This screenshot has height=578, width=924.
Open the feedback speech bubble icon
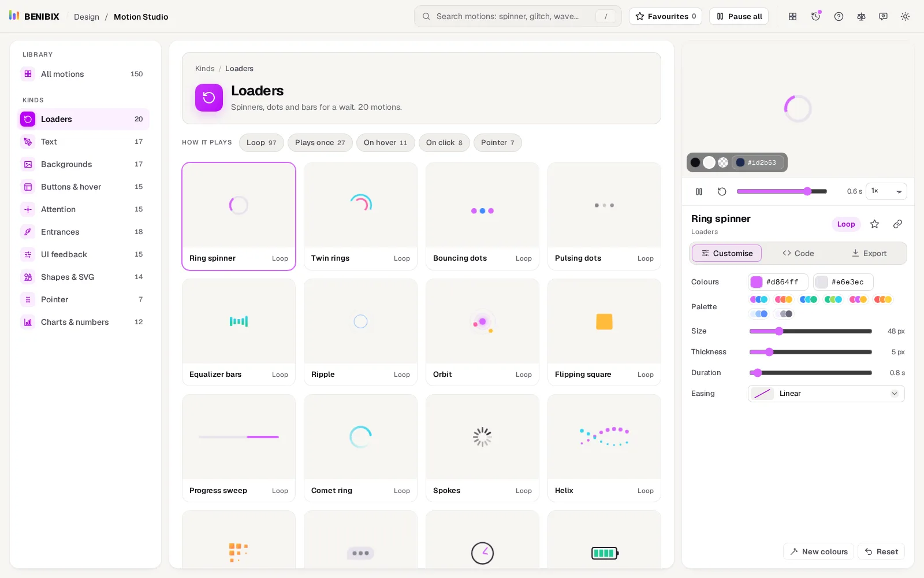click(x=883, y=17)
